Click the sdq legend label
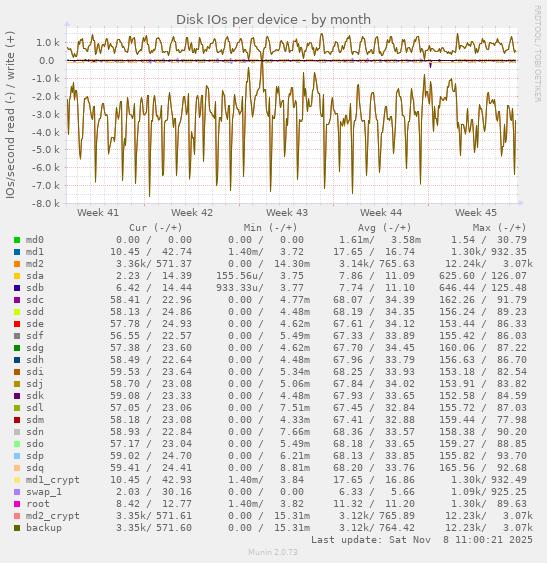The width and height of the screenshot is (547, 563). pos(34,468)
